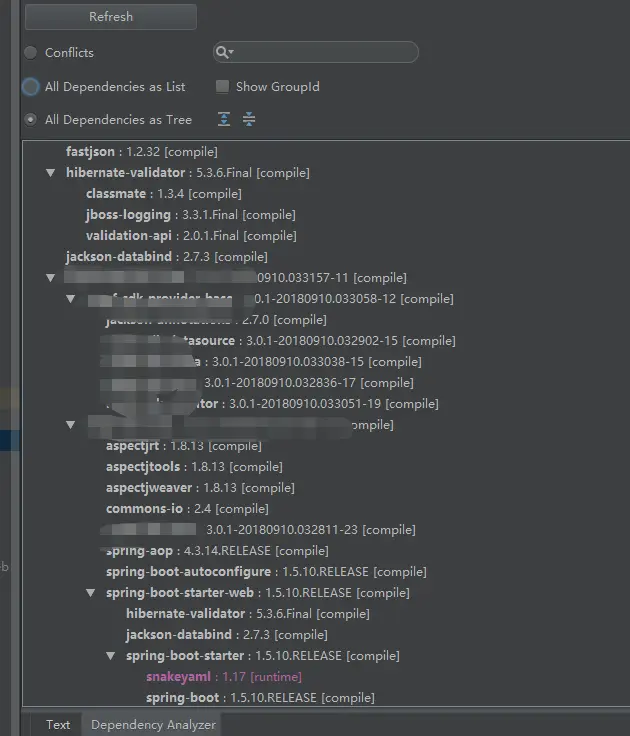Select All Dependencies as Tree option
Image resolution: width=630 pixels, height=736 pixels.
tap(31, 120)
